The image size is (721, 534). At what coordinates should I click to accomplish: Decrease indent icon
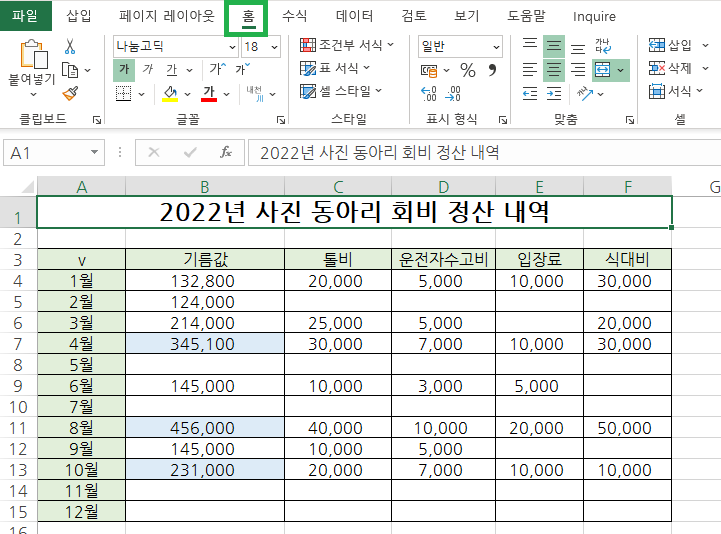coord(530,94)
